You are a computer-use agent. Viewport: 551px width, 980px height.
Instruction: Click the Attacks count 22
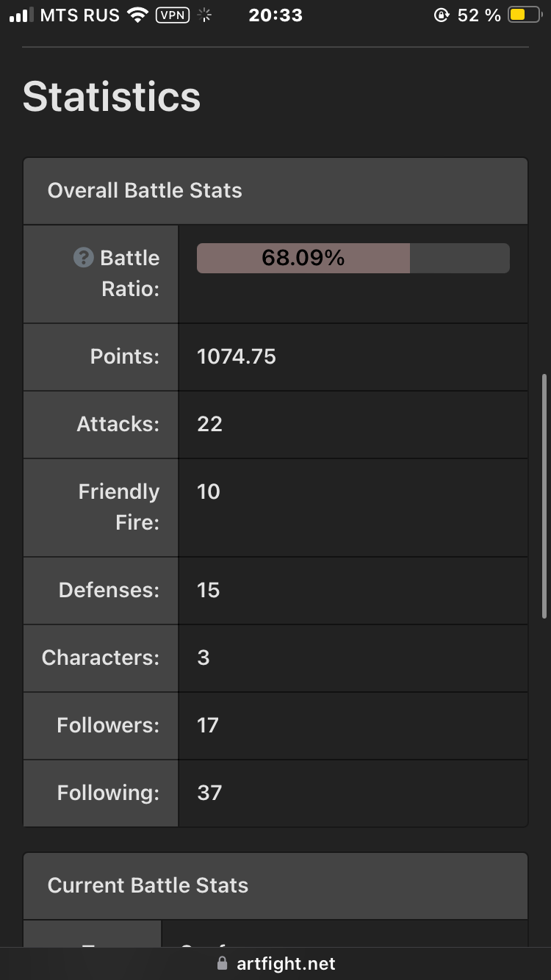click(209, 425)
